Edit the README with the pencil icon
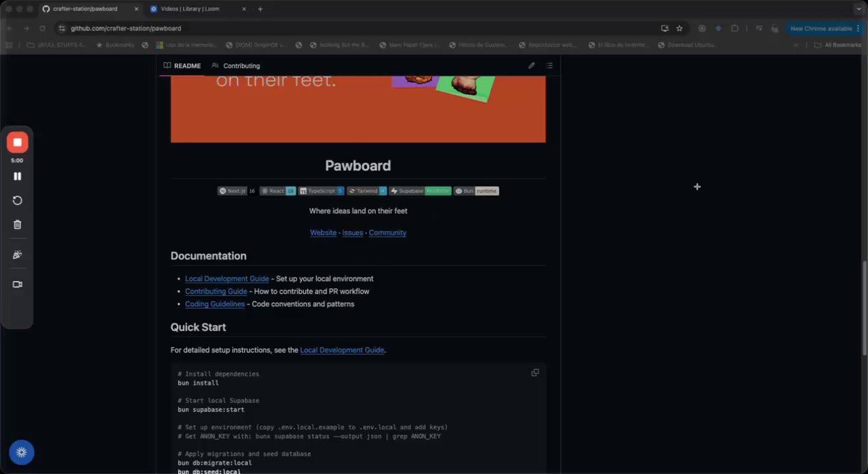This screenshot has height=474, width=868. [532, 66]
